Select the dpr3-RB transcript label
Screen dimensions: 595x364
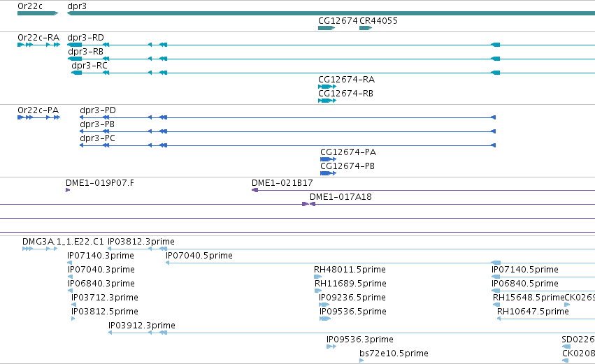[x=85, y=52]
